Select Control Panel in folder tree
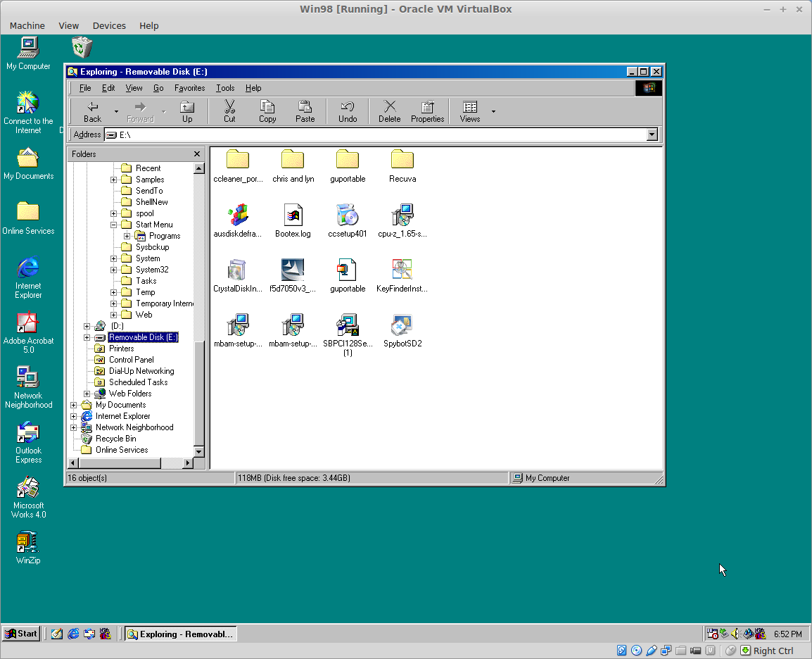The height and width of the screenshot is (659, 812). point(131,360)
